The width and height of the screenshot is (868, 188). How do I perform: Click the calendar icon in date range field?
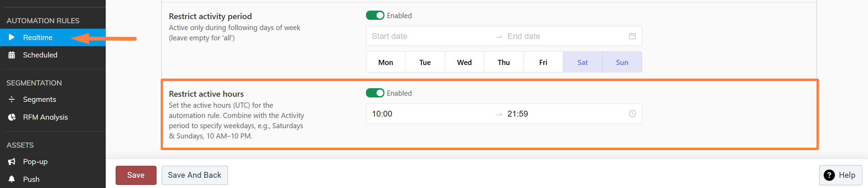632,36
